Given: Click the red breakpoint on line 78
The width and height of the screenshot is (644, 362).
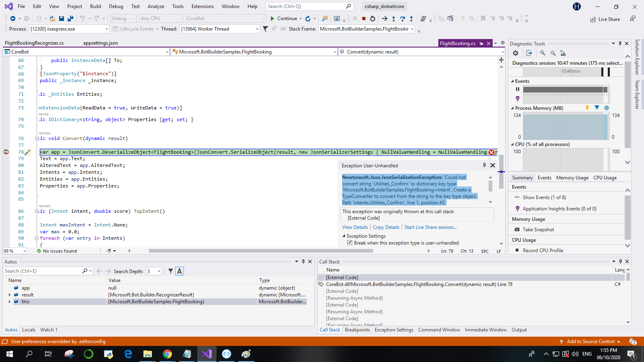Looking at the screenshot, I should point(6,152).
